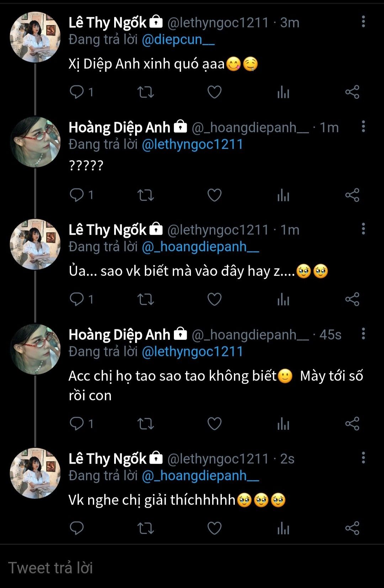Share the 'Ủa... sao vk biết' tweet
Screen dimensions: 384x588
tap(352, 299)
